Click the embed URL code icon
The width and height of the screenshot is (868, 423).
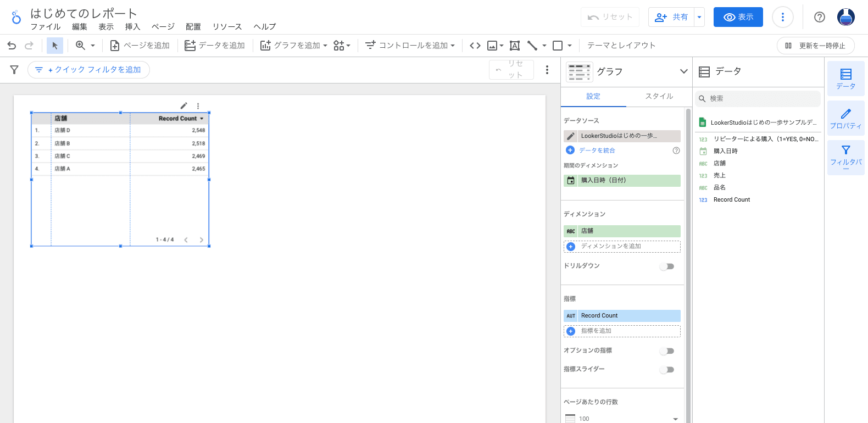475,46
